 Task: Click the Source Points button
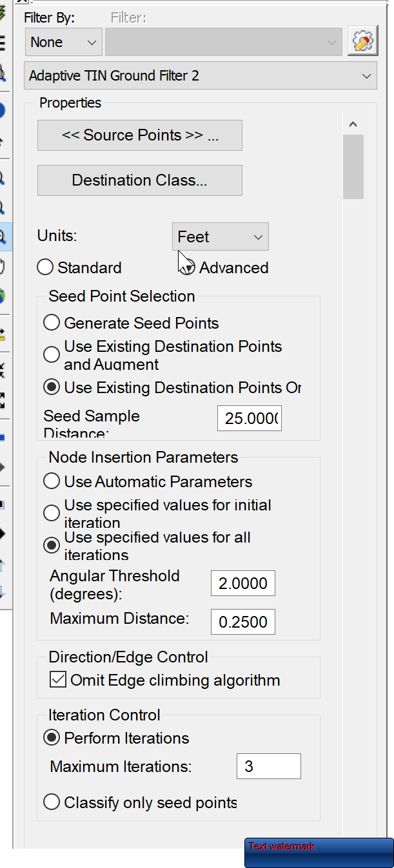coord(139,135)
